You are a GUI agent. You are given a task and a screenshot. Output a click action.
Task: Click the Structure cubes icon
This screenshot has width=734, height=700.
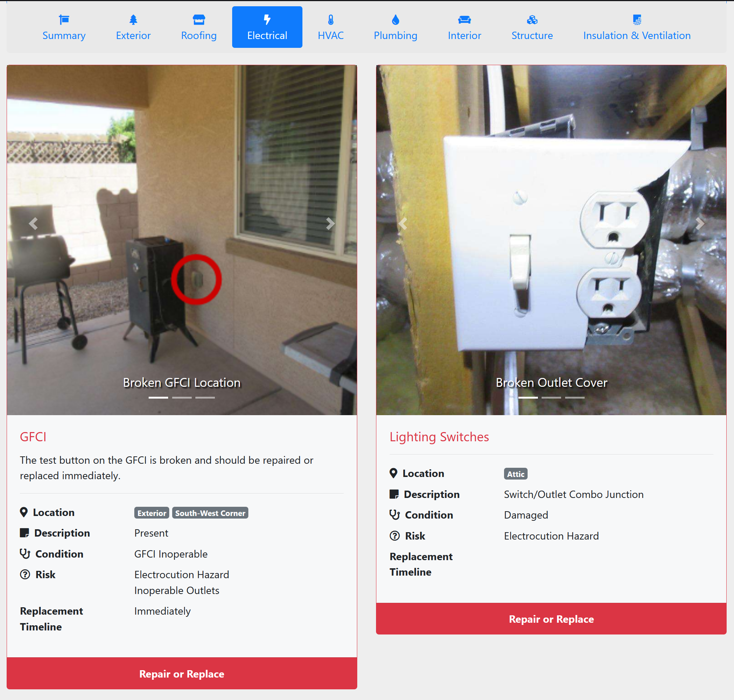532,20
